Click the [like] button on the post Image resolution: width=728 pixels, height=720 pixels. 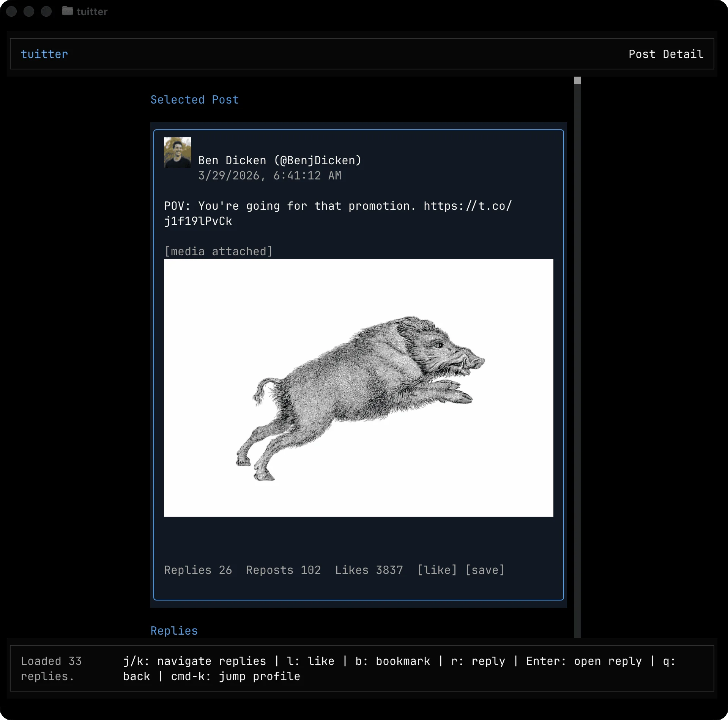437,570
